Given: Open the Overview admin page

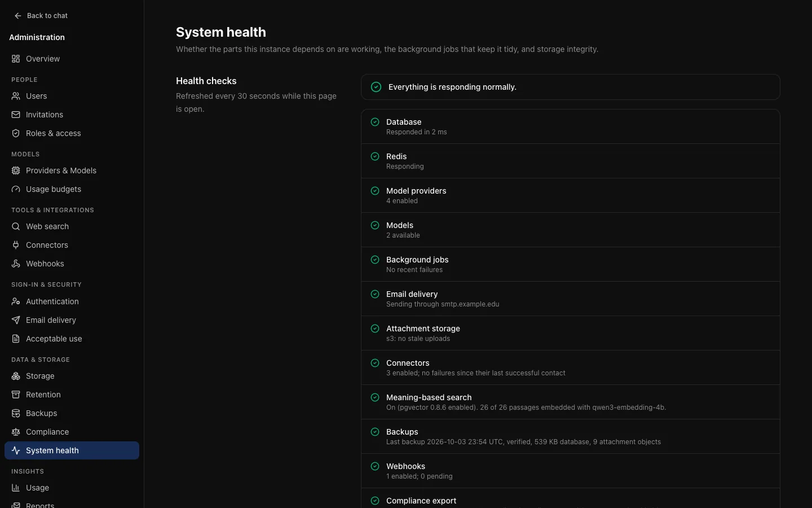Looking at the screenshot, I should 72,59.
